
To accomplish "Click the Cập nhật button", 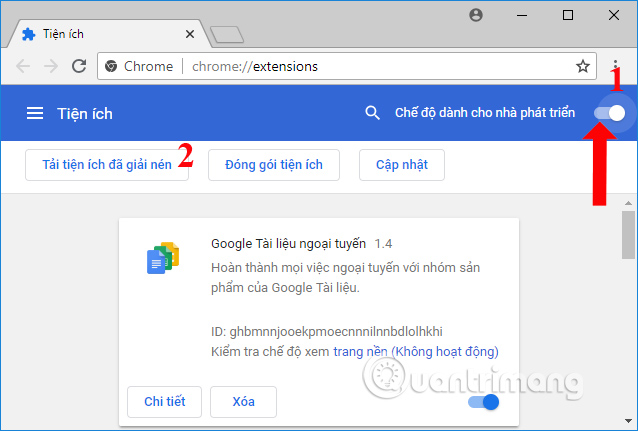I will 402,165.
